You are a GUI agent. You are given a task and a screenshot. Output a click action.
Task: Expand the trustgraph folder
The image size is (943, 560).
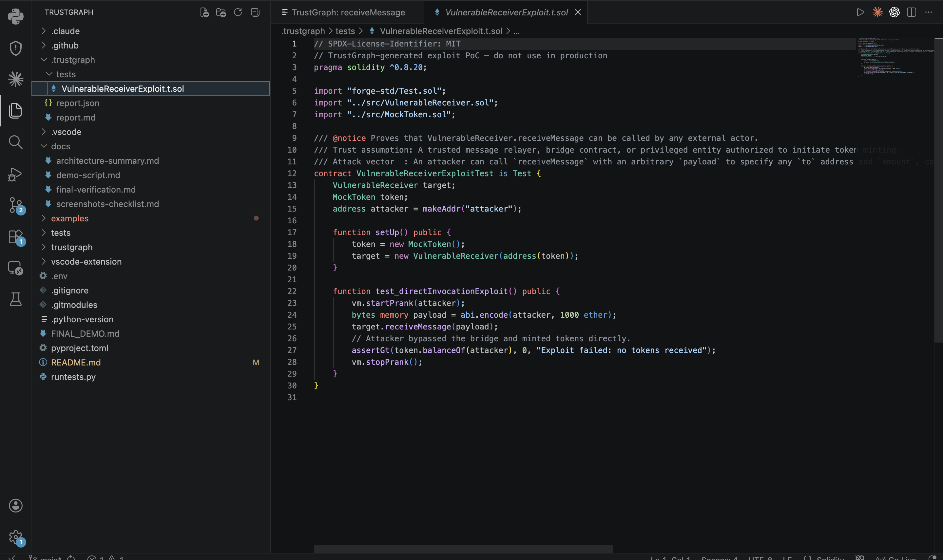(151, 247)
